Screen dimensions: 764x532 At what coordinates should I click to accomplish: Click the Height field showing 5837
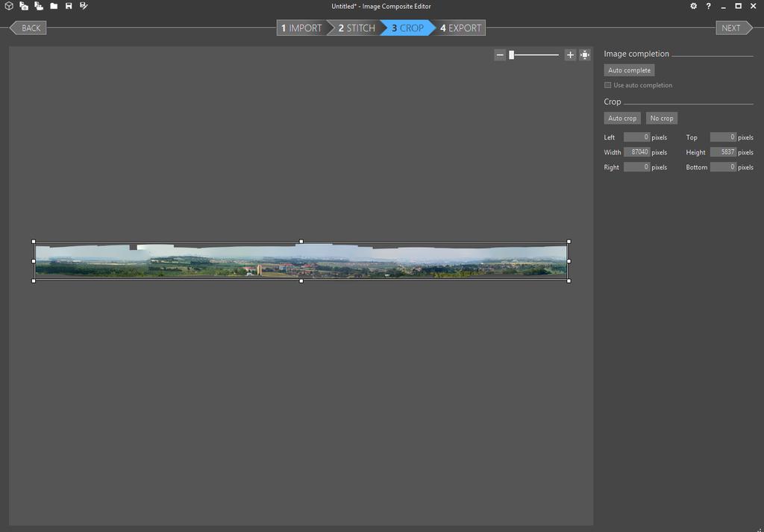723,152
